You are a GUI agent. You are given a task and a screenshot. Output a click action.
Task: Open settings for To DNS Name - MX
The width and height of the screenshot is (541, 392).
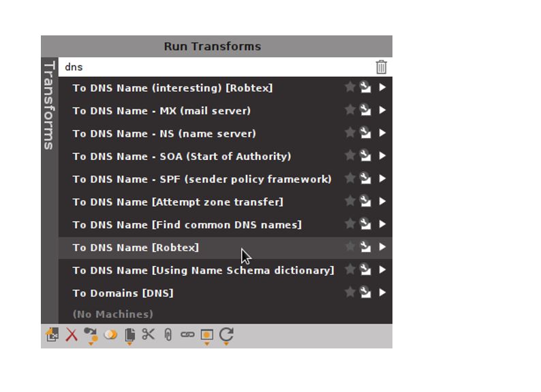click(x=365, y=110)
